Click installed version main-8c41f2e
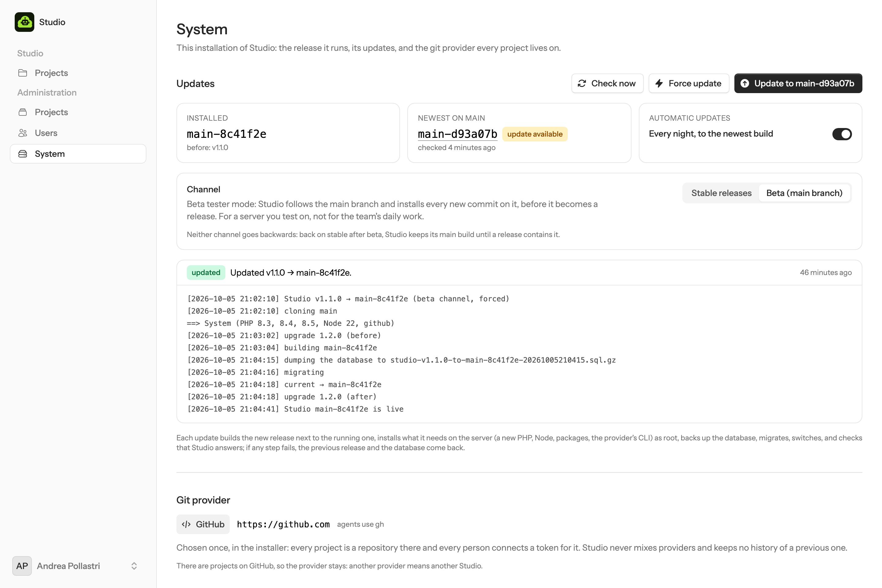The height and width of the screenshot is (588, 882). 227,134
